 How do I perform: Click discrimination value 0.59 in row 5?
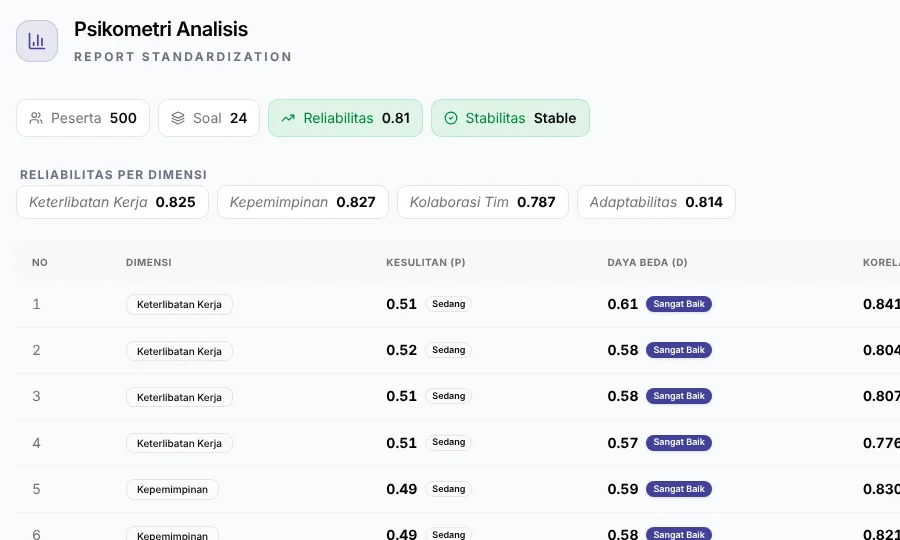[x=623, y=489]
